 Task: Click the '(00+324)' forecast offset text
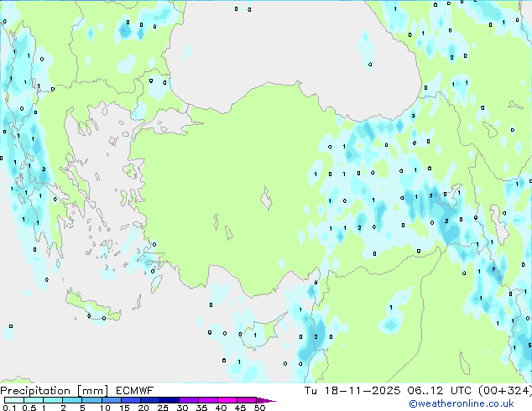[505, 391]
